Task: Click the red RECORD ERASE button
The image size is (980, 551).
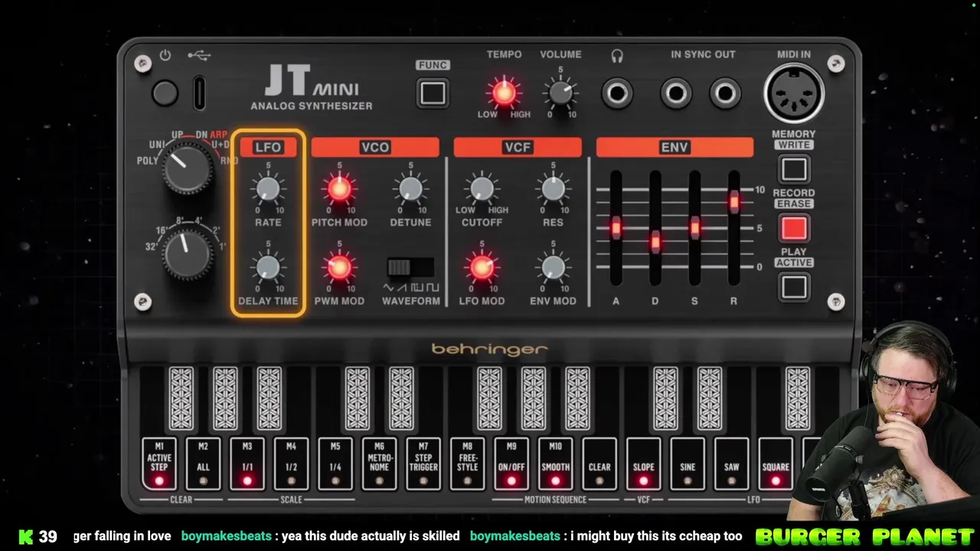Action: pos(794,228)
